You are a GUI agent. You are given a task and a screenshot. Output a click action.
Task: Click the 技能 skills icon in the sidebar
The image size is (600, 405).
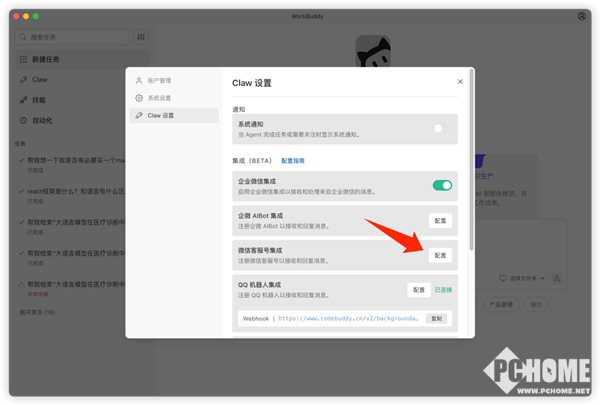tap(23, 100)
